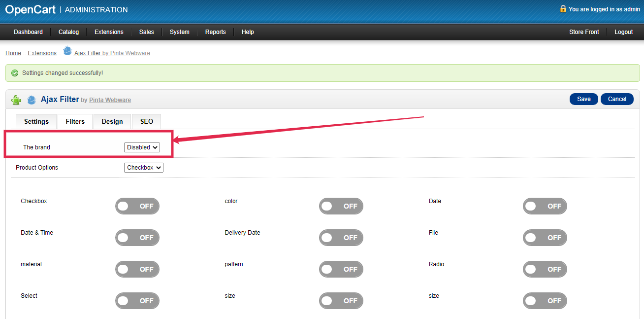This screenshot has width=644, height=319.
Task: Click the OpenCart logo
Action: (31, 9)
